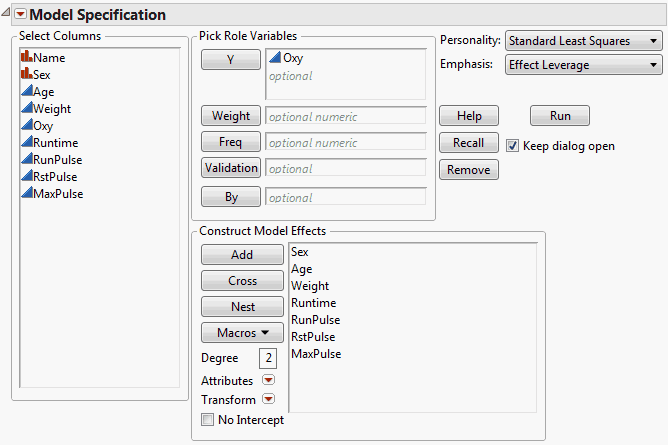This screenshot has height=445, width=668.
Task: Expand the Macros menu button
Action: coord(242,333)
